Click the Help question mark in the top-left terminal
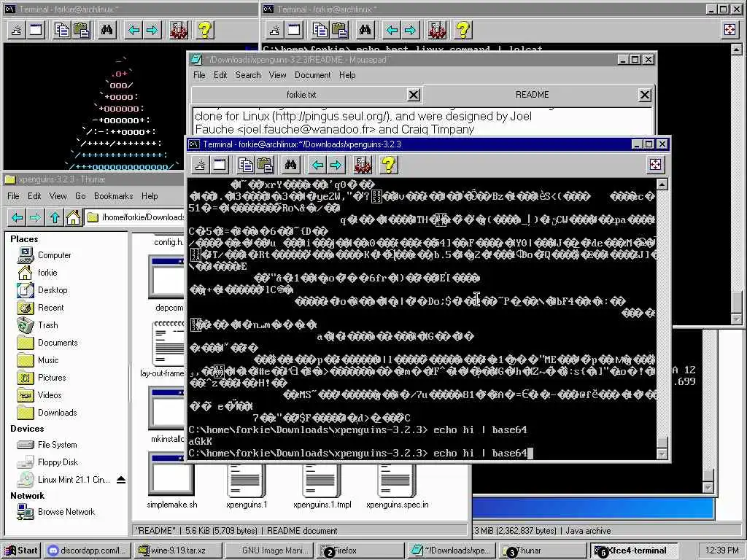This screenshot has height=560, width=747. click(x=205, y=30)
